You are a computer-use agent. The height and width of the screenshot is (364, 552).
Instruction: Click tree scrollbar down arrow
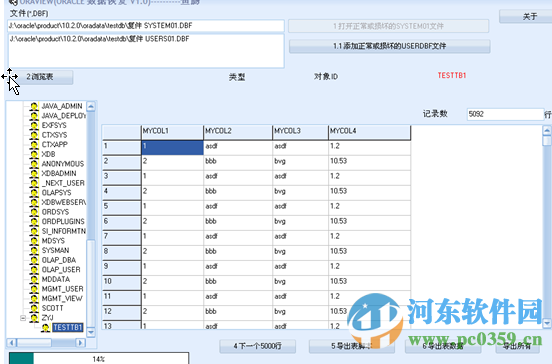(91, 332)
